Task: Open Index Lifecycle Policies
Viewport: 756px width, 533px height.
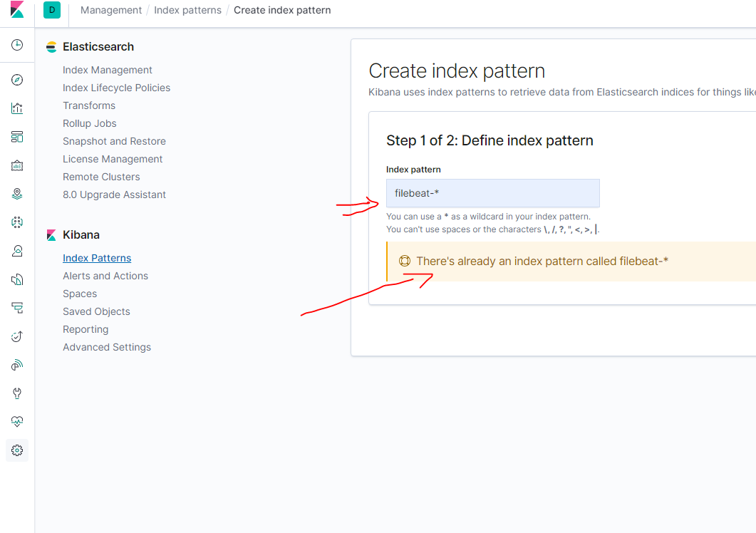Action: pyautogui.click(x=116, y=88)
